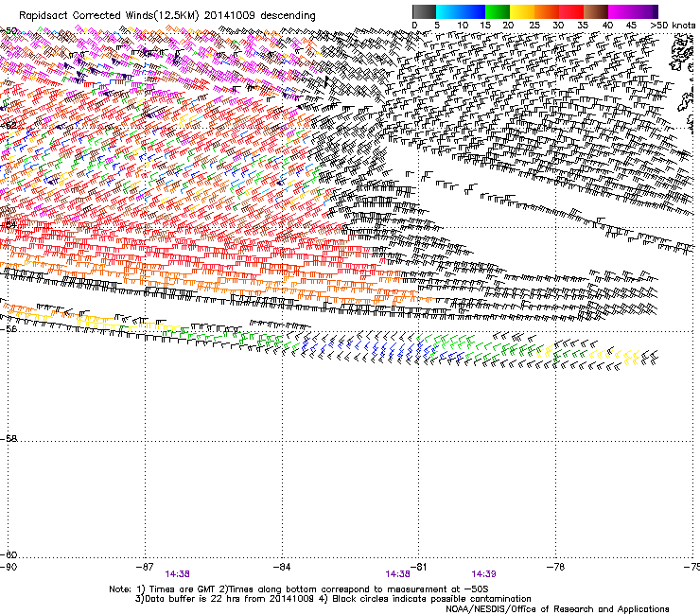The height and width of the screenshot is (615, 700).
Task: Click the '-60' latitude axis label
Action: (x=9, y=554)
